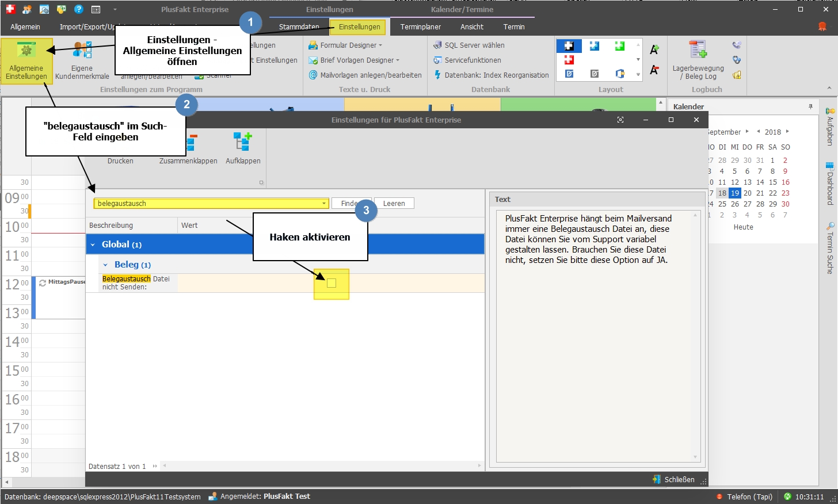Image resolution: width=838 pixels, height=504 pixels.
Task: Click the stethoscope icon in Logbuch
Action: pyautogui.click(x=737, y=60)
